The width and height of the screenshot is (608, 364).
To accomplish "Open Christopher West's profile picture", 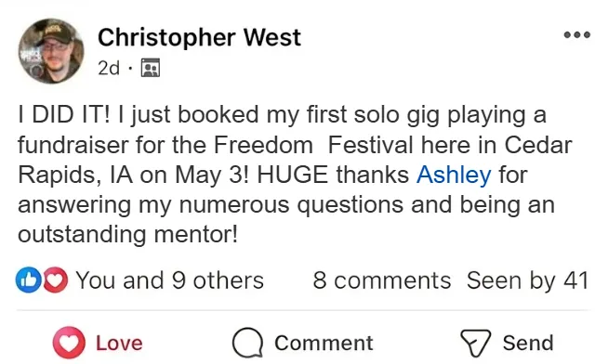I will point(51,51).
